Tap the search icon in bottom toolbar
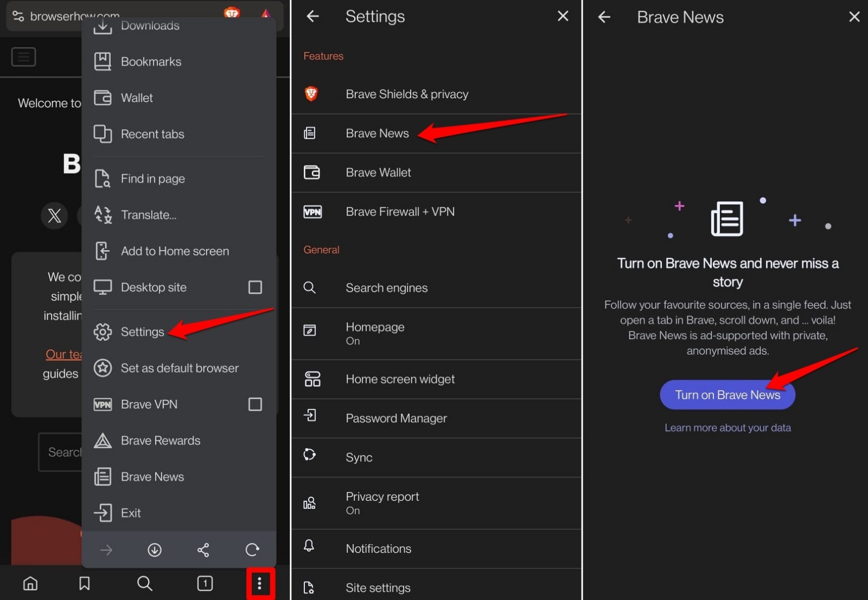Screen dimensions: 868x600 tap(145, 584)
